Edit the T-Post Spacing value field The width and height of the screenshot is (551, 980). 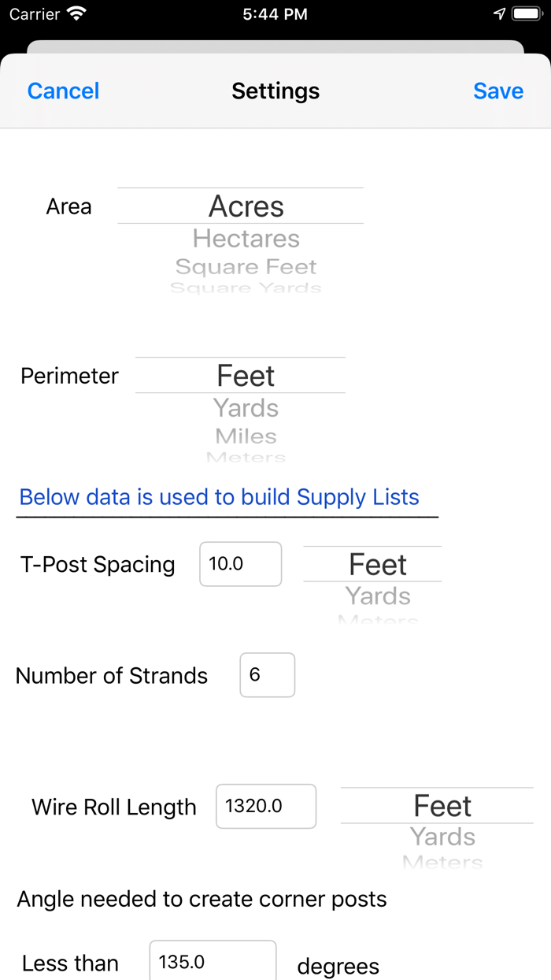(x=240, y=564)
